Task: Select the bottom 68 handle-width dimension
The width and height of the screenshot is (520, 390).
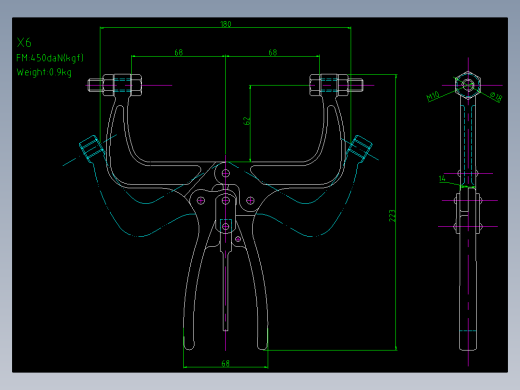Action: pos(226,363)
